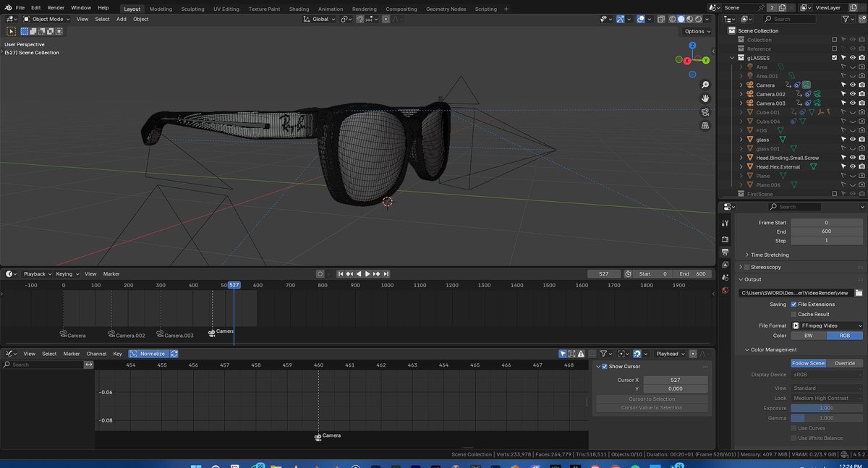Click folder icon beside output path
868x468 pixels.
pyautogui.click(x=859, y=293)
